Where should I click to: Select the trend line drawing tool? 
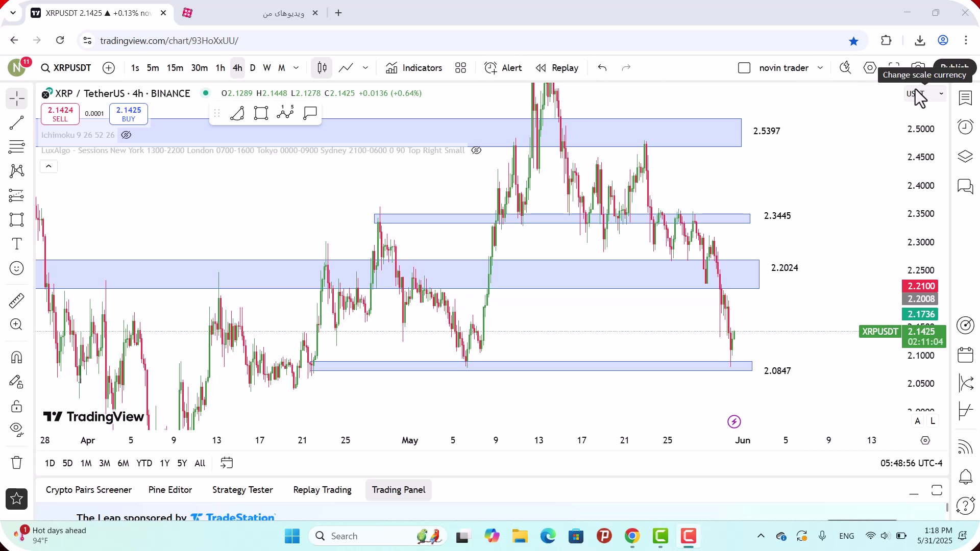[17, 122]
